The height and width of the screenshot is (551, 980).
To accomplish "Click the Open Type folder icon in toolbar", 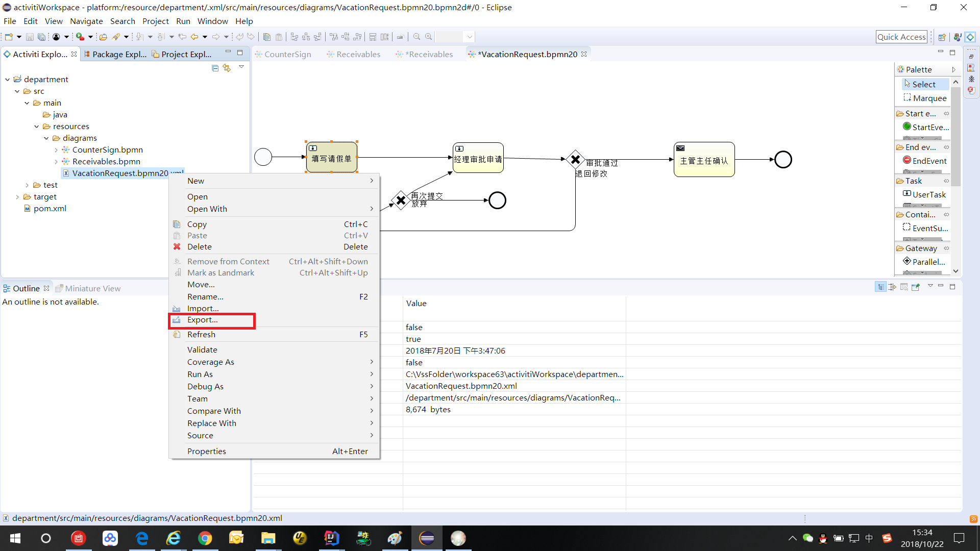I will coord(103,37).
